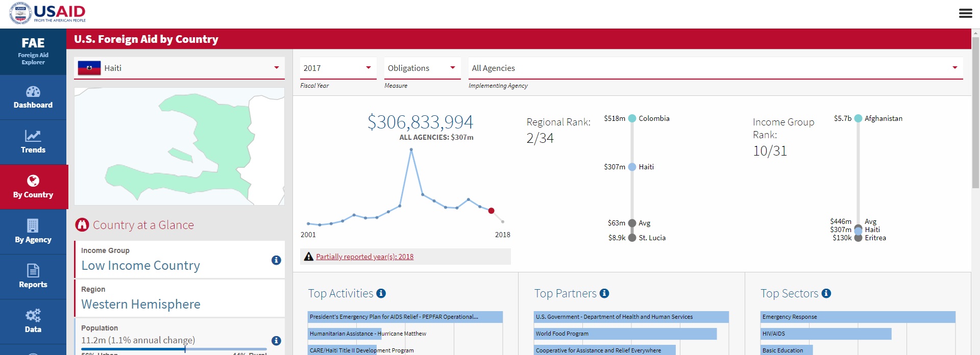
Task: Select the 2017 red point on chart
Action: coord(491,211)
